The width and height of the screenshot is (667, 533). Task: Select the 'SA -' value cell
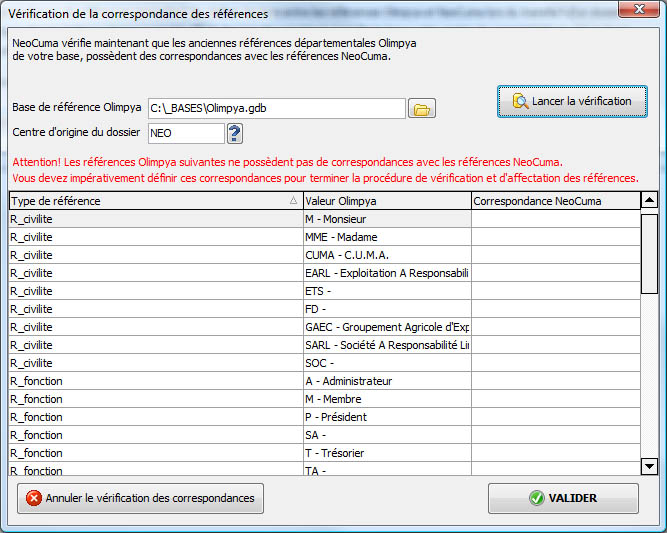pyautogui.click(x=387, y=435)
